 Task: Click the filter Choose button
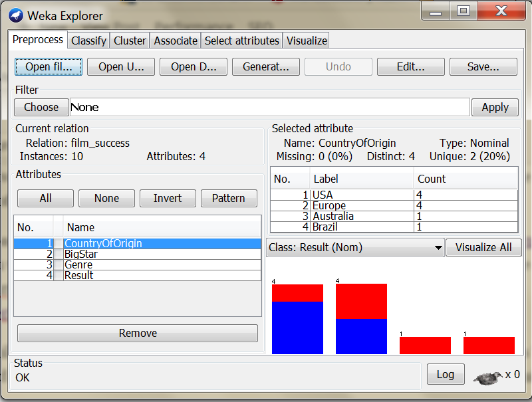pyautogui.click(x=41, y=107)
